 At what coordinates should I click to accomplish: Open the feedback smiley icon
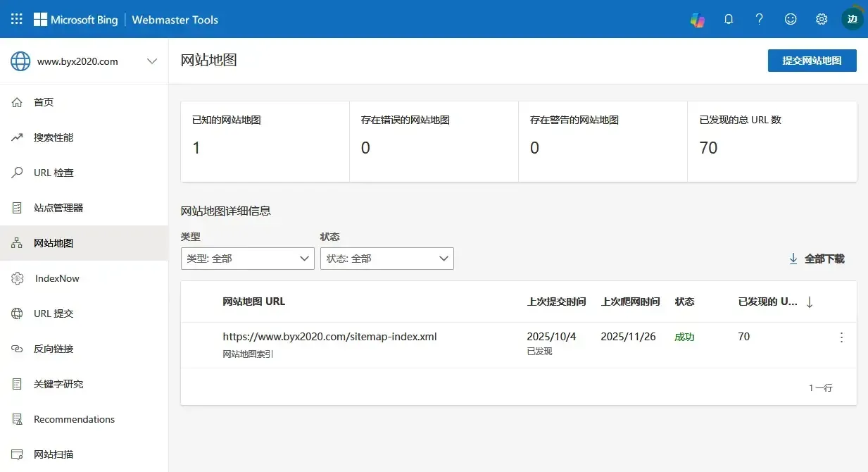point(791,20)
